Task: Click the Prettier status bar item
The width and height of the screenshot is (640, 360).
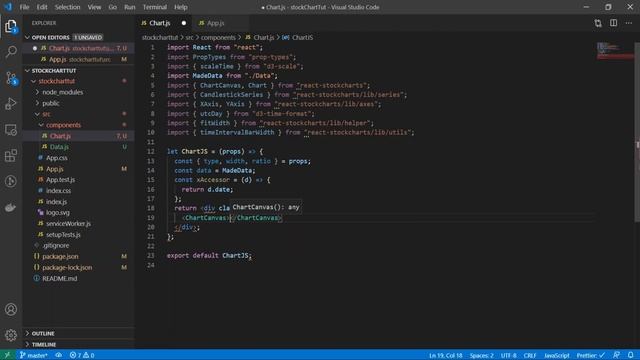Action: pos(590,356)
